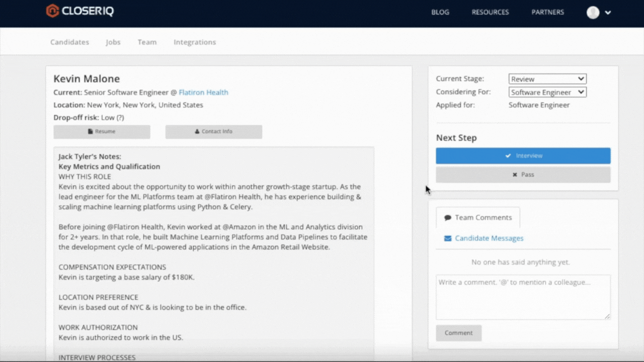Open the Candidates nav tab
The width and height of the screenshot is (644, 362).
pos(69,42)
